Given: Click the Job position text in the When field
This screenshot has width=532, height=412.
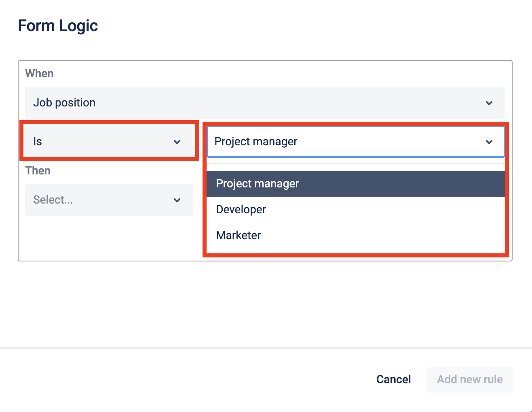Looking at the screenshot, I should coord(64,103).
